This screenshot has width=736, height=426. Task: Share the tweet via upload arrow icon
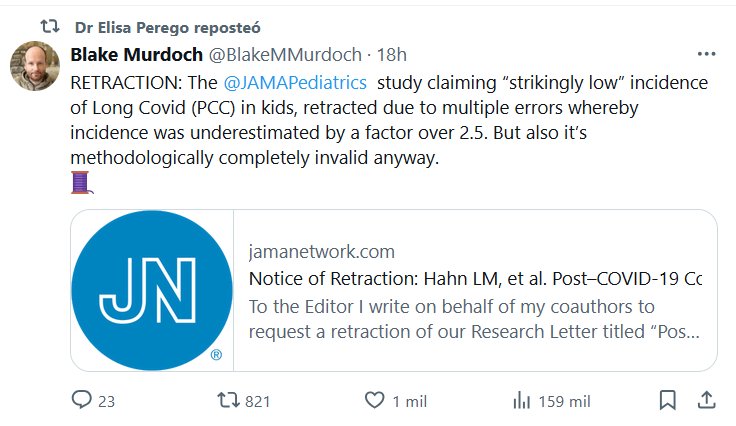[x=705, y=400]
